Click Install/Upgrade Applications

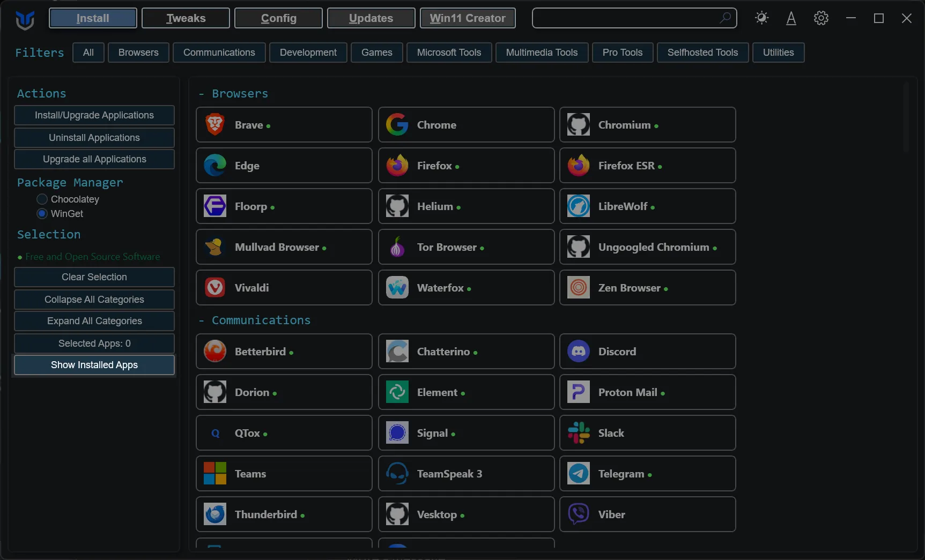click(x=94, y=115)
